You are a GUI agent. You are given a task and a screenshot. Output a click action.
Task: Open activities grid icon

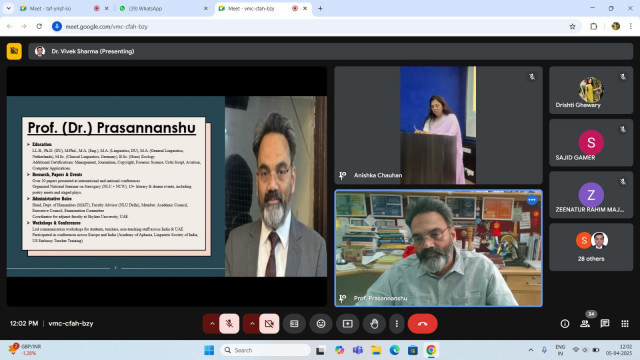625,324
